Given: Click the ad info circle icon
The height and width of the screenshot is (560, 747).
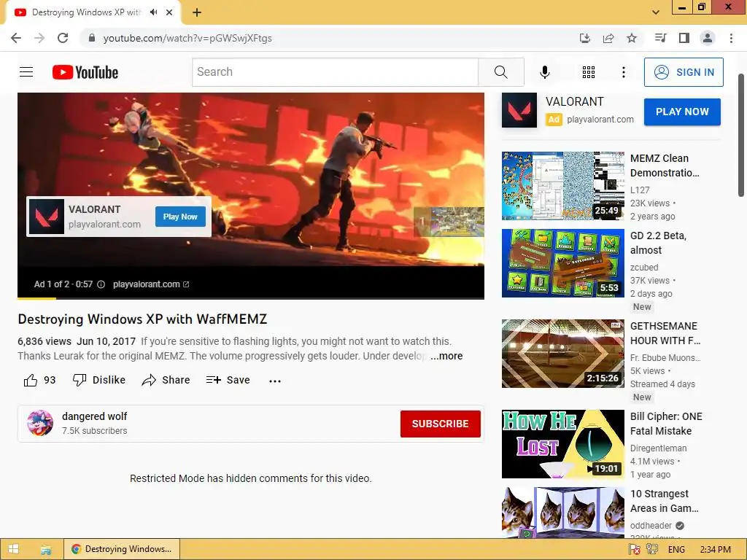Looking at the screenshot, I should [101, 284].
